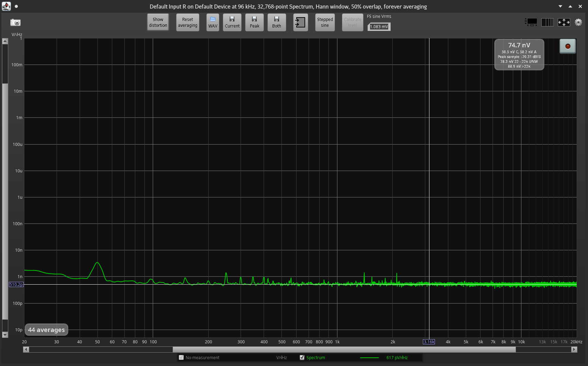
Task: Click the window title text
Action: (x=288, y=7)
